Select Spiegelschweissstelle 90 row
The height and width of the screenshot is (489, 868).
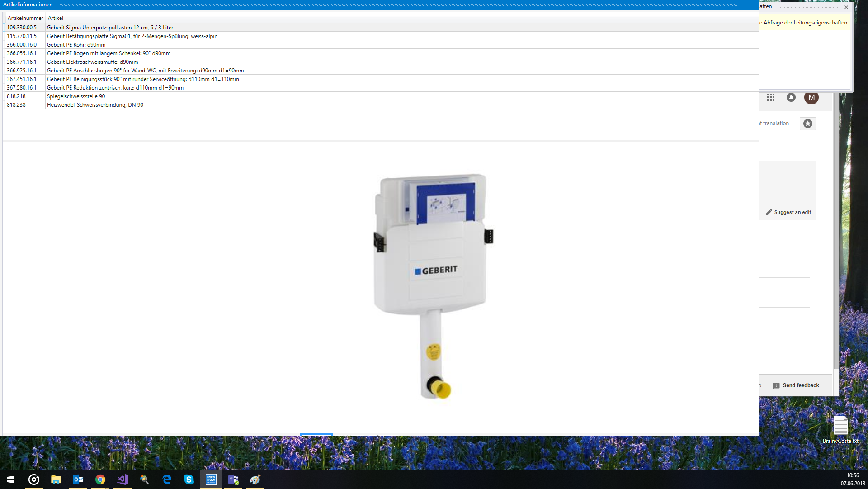(x=76, y=96)
